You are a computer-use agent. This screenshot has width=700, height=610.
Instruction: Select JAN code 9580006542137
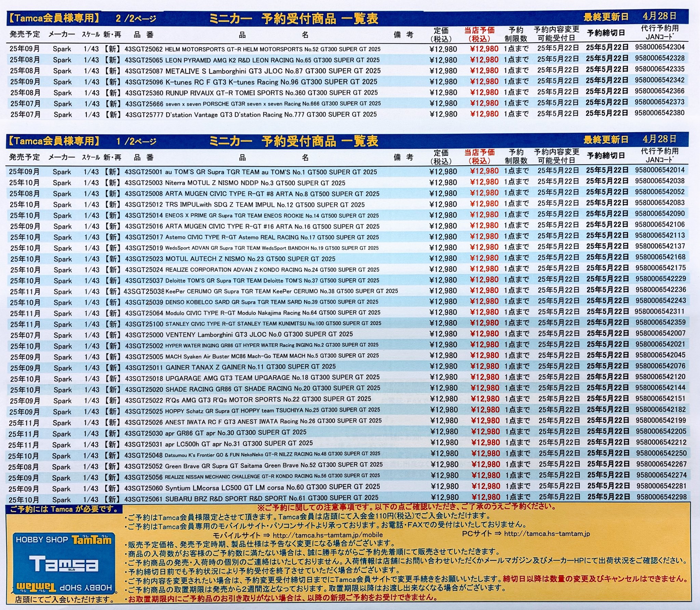(660, 246)
